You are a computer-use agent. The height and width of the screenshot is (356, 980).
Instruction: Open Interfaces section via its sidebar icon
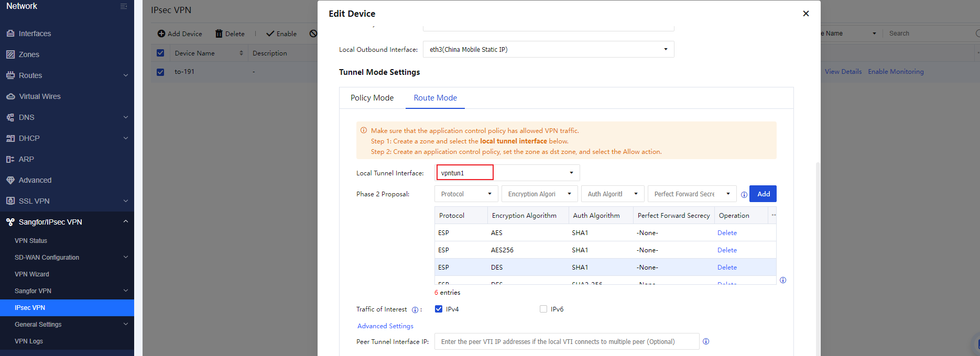pyautogui.click(x=10, y=34)
